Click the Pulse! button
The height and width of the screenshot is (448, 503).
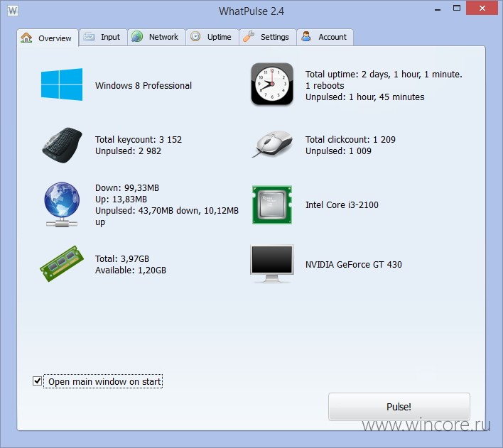point(399,407)
